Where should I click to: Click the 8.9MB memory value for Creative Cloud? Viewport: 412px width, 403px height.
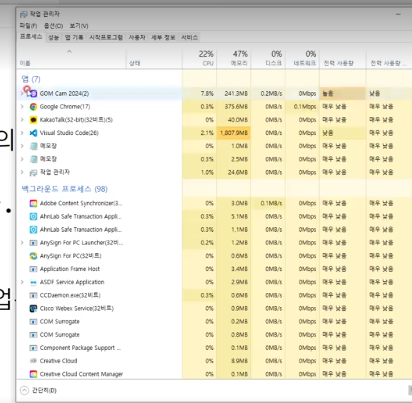pos(239,361)
